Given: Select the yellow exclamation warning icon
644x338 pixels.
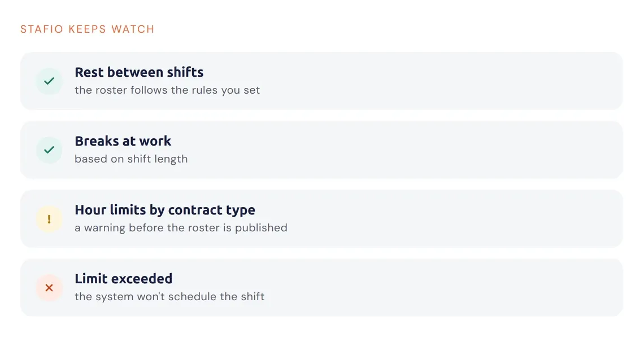Looking at the screenshot, I should pos(49,219).
